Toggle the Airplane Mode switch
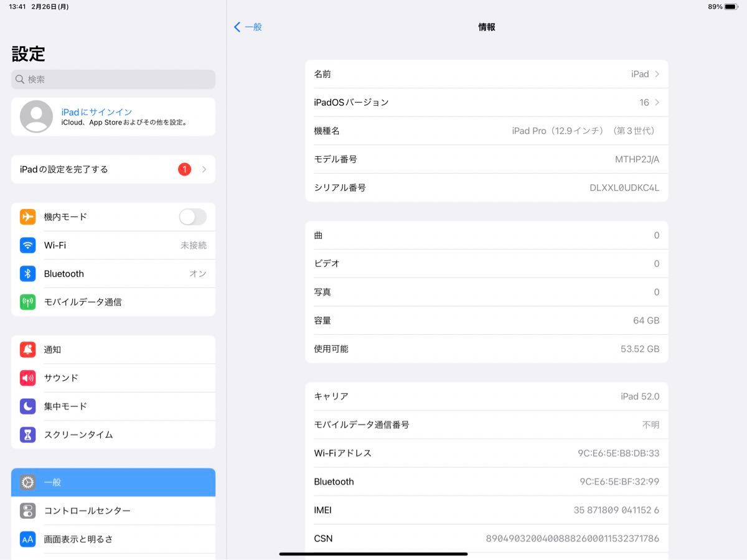747x560 pixels. click(x=192, y=217)
